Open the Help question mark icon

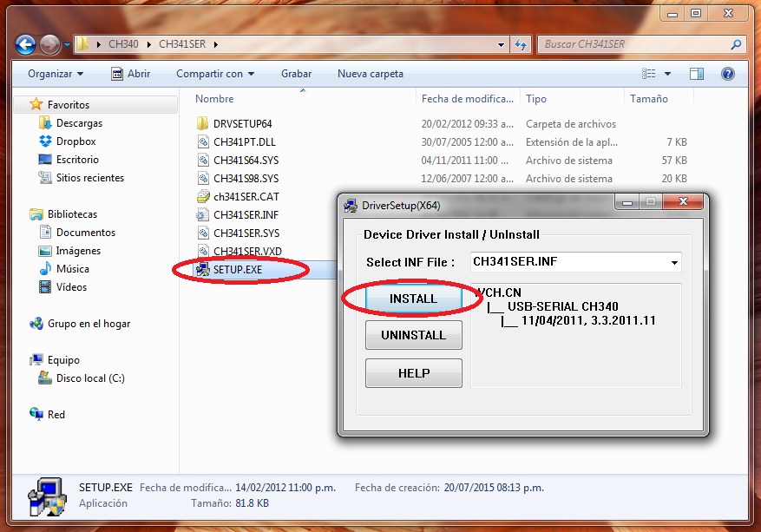(x=727, y=74)
